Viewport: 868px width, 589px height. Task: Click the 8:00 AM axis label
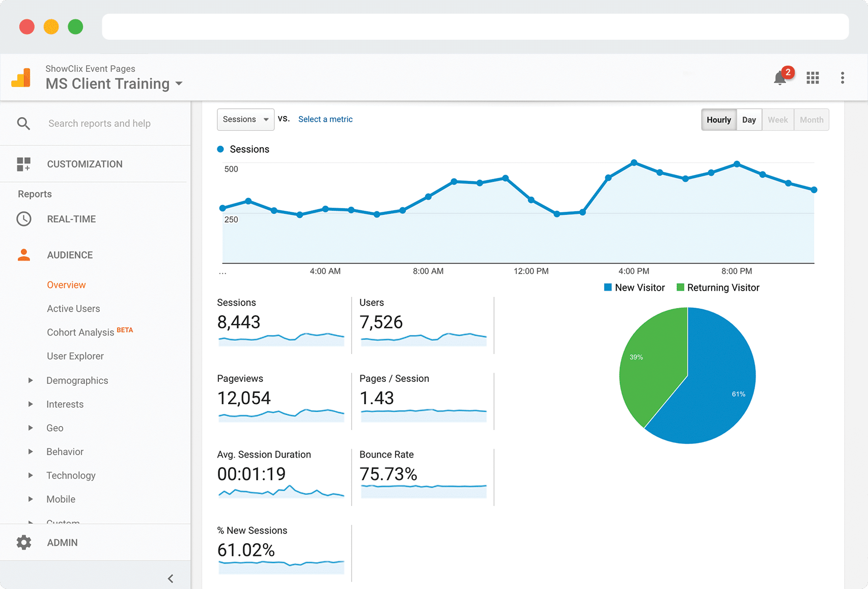point(428,271)
